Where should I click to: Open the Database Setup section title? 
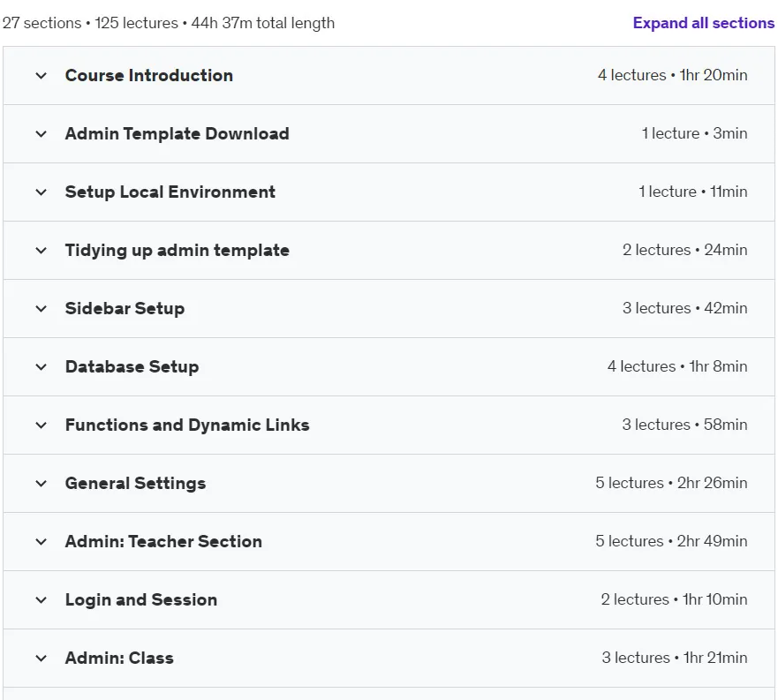click(x=132, y=366)
